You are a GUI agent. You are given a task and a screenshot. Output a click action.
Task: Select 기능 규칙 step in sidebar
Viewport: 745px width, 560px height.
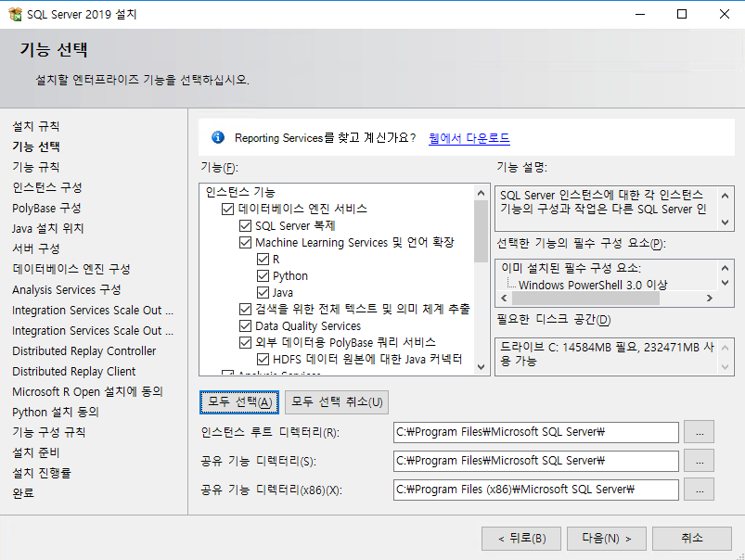pyautogui.click(x=35, y=167)
